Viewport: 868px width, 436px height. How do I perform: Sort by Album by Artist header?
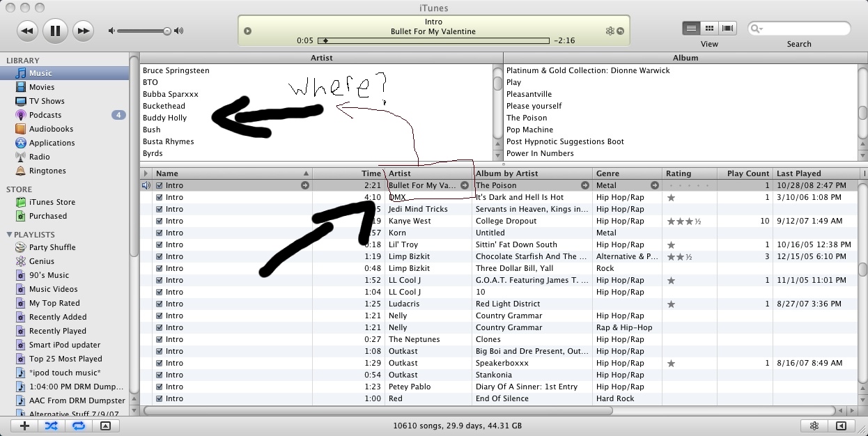pos(532,173)
